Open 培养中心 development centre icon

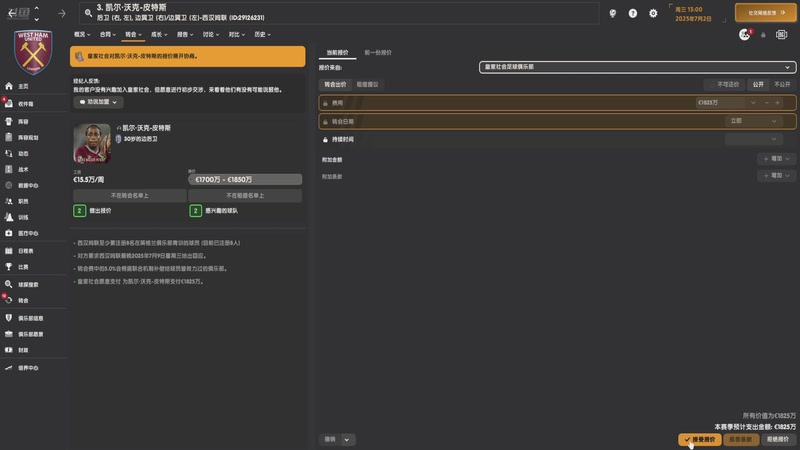[9, 367]
